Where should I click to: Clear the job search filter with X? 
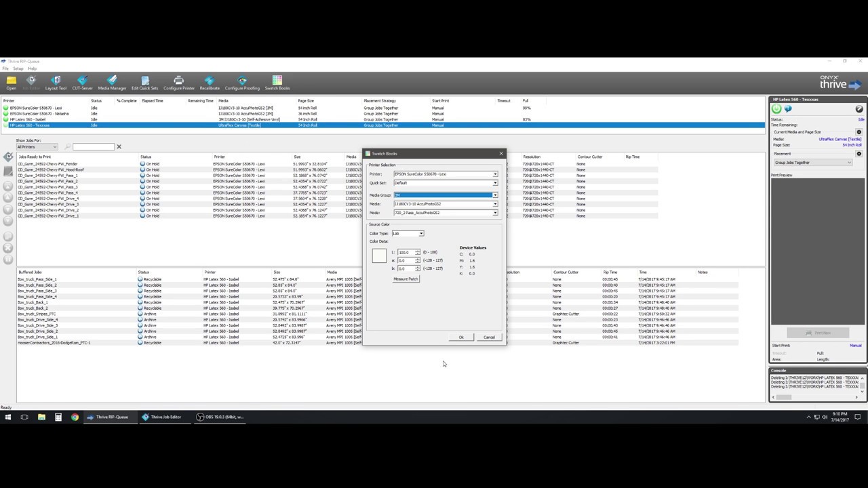coord(119,147)
